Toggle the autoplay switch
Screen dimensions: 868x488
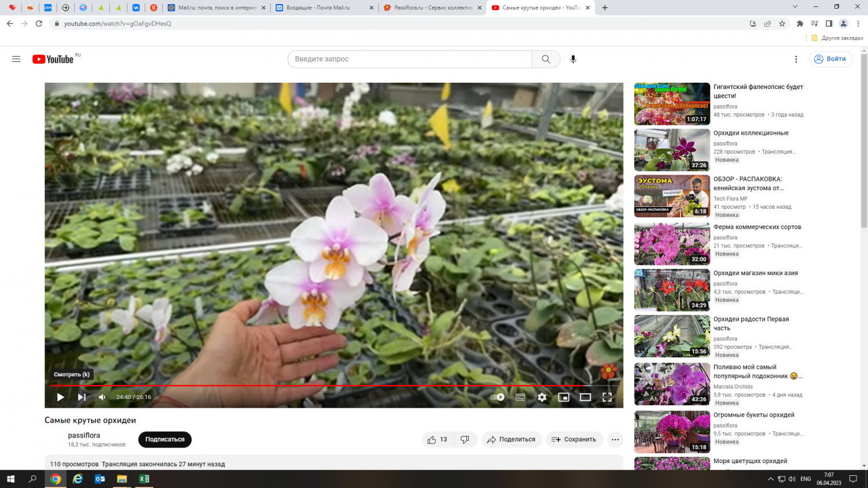click(497, 397)
